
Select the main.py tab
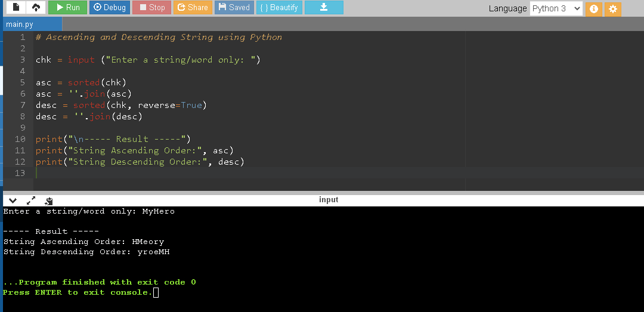point(33,24)
